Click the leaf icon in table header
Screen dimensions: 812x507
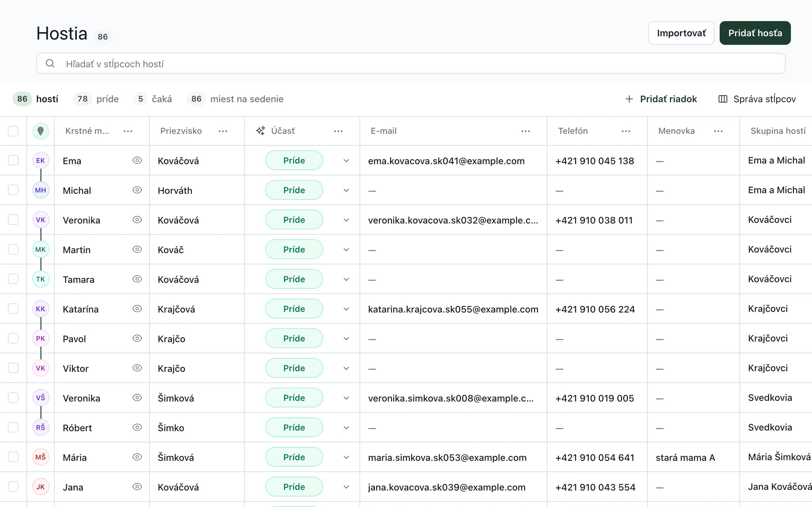tap(41, 131)
